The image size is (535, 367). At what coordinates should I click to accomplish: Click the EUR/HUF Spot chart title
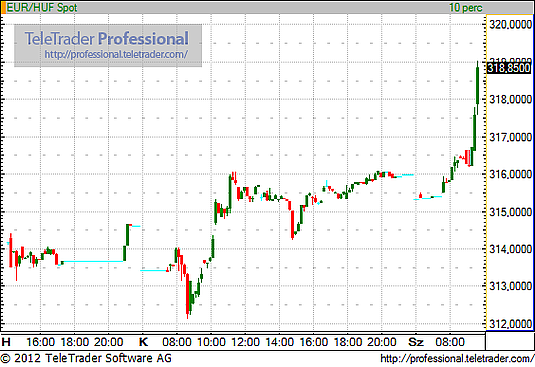pyautogui.click(x=42, y=8)
